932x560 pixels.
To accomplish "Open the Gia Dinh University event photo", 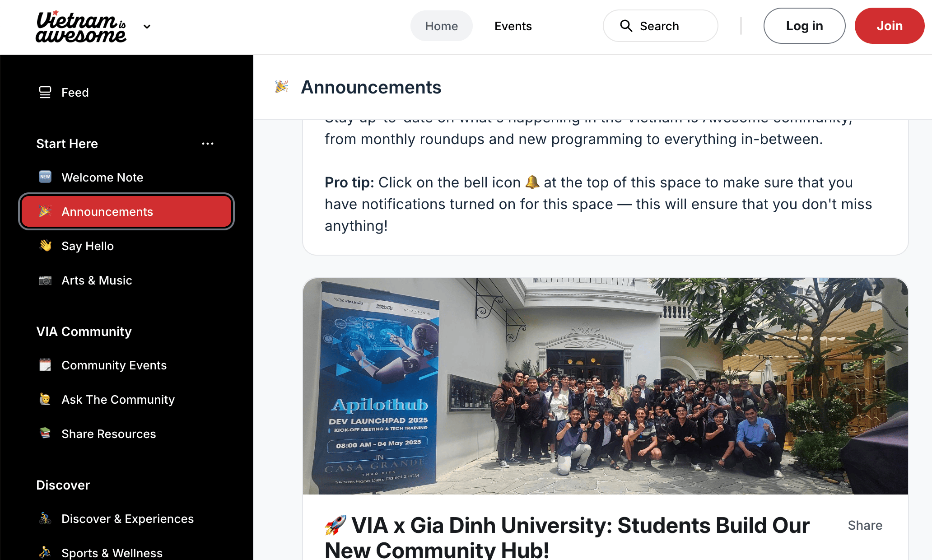I will coord(605,387).
